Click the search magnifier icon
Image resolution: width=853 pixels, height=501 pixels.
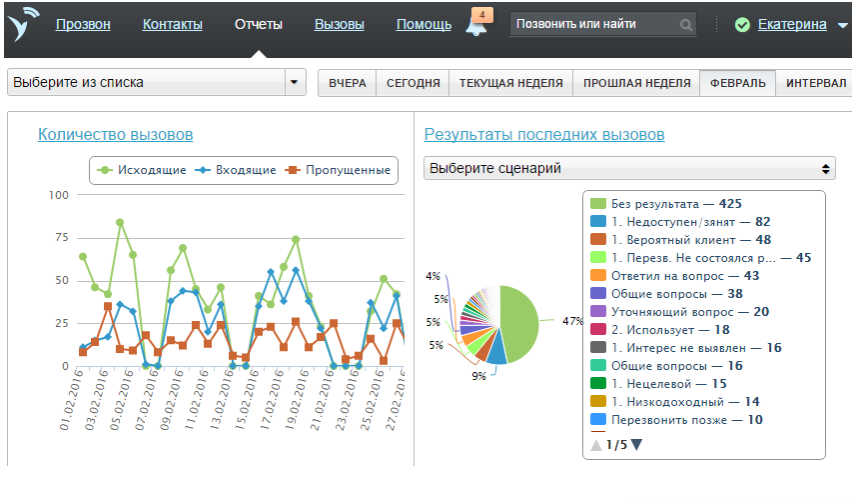[x=686, y=24]
